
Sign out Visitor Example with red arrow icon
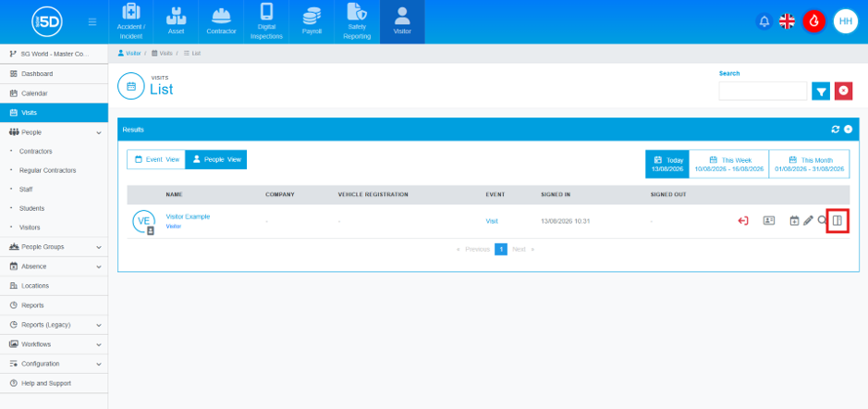click(743, 220)
